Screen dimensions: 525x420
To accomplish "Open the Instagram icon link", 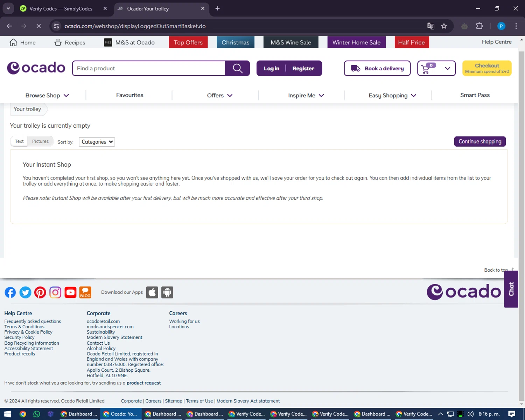I will (55, 292).
